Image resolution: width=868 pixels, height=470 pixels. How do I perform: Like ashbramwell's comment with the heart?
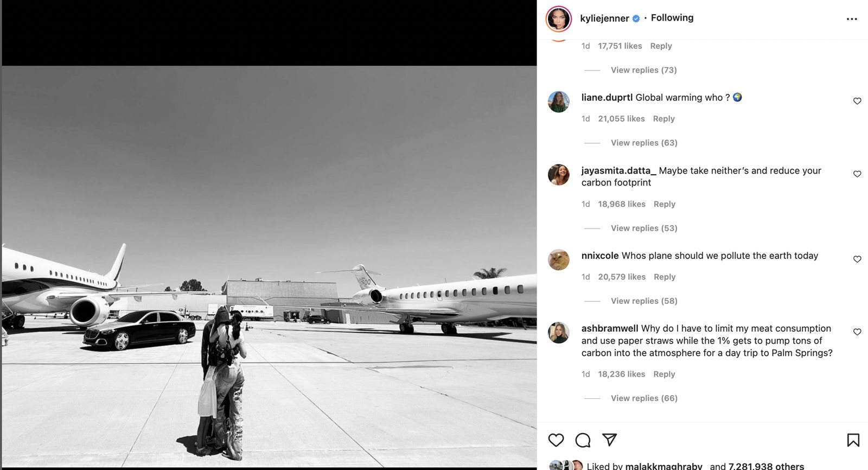[857, 332]
